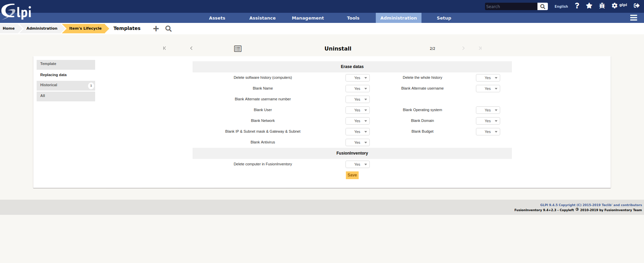This screenshot has width=644, height=263.
Task: Click the logout icon
Action: [x=637, y=6]
